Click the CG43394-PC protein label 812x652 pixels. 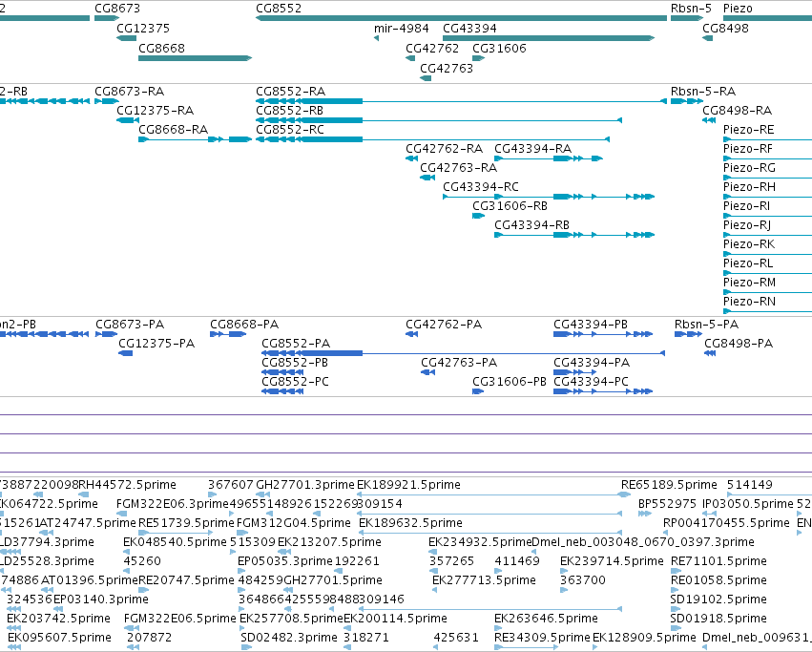591,382
